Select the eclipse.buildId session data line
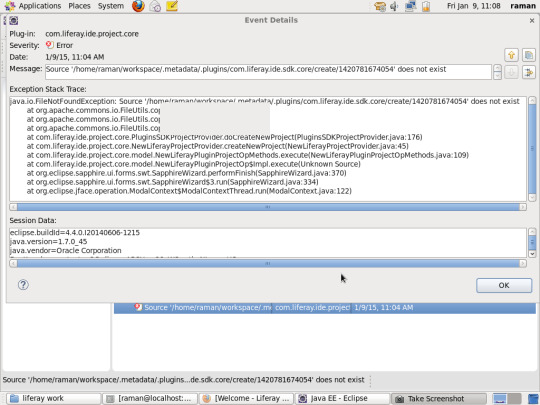Image resolution: width=540 pixels, height=405 pixels. coord(75,232)
